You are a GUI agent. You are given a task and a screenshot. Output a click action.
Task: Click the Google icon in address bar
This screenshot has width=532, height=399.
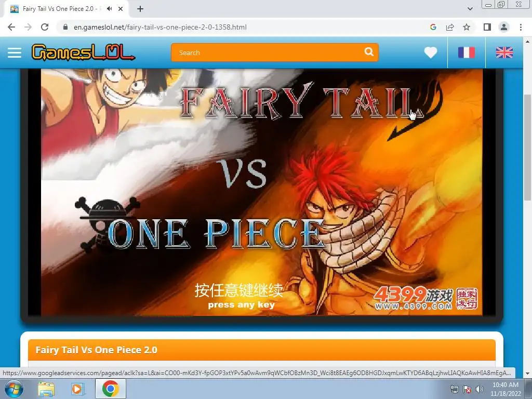[x=433, y=27]
